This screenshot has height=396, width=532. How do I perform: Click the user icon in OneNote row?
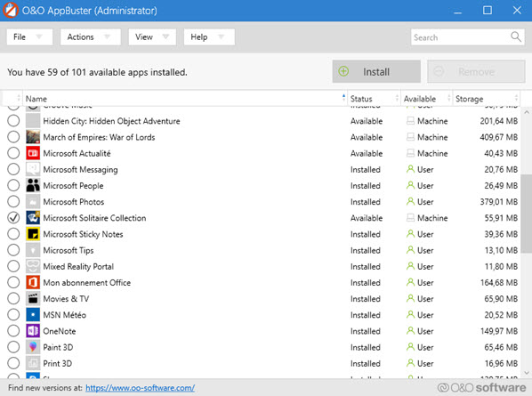[410, 330]
